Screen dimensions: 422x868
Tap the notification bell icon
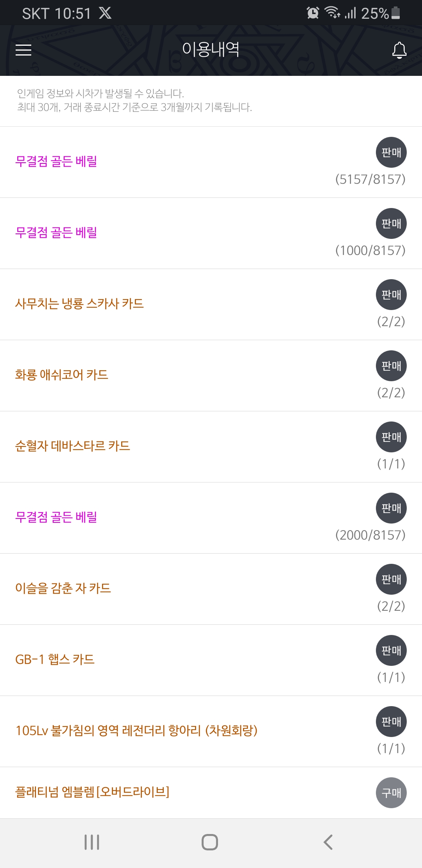(x=399, y=50)
